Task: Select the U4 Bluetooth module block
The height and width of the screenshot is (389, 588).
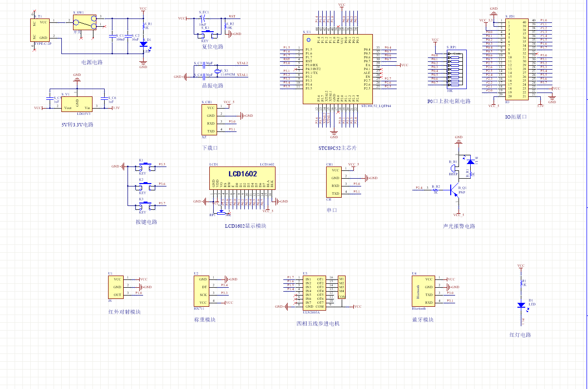Action: pyautogui.click(x=423, y=291)
